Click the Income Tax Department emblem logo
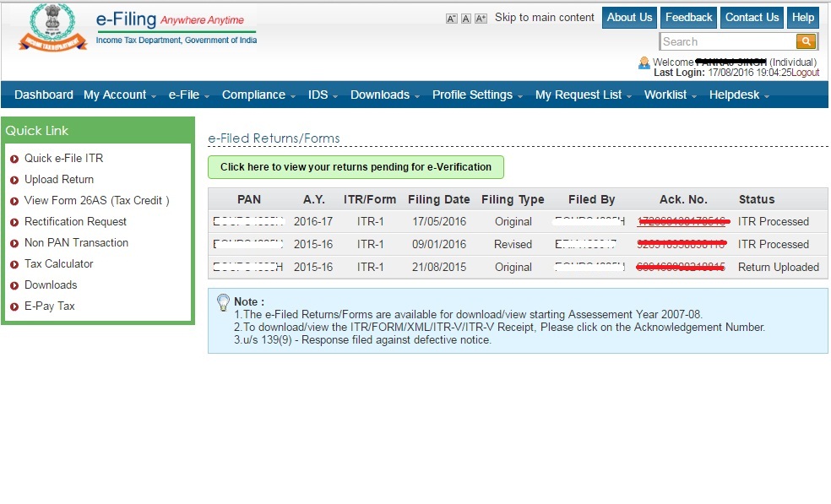Viewport: 831px width, 504px height. [52, 28]
